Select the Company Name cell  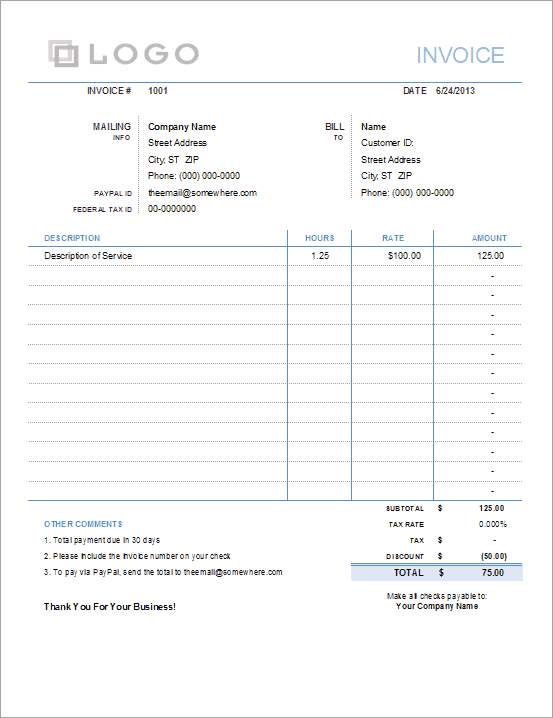[182, 127]
